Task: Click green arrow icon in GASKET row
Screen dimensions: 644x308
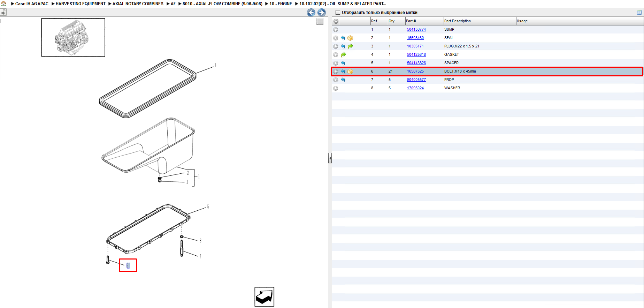Action: [x=343, y=55]
